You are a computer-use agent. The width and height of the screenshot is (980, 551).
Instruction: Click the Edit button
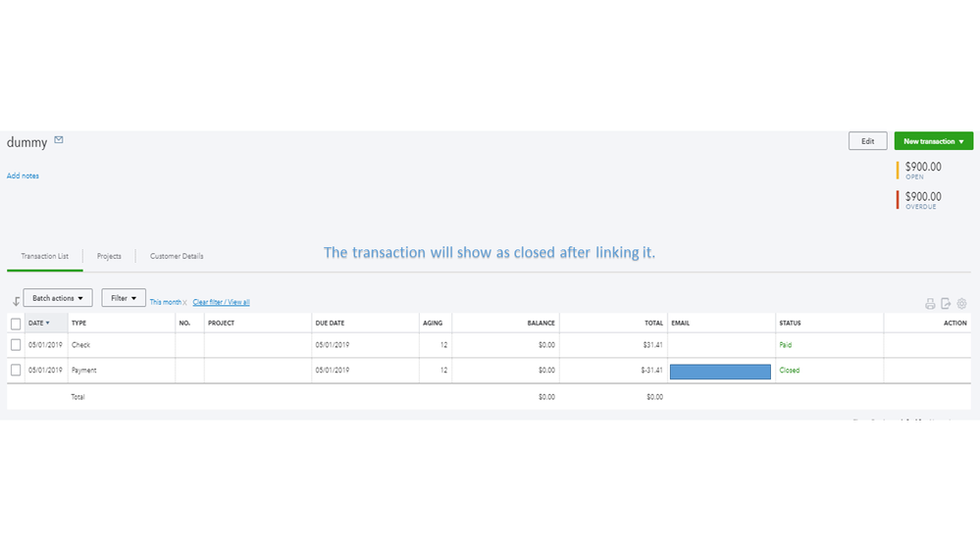click(867, 141)
